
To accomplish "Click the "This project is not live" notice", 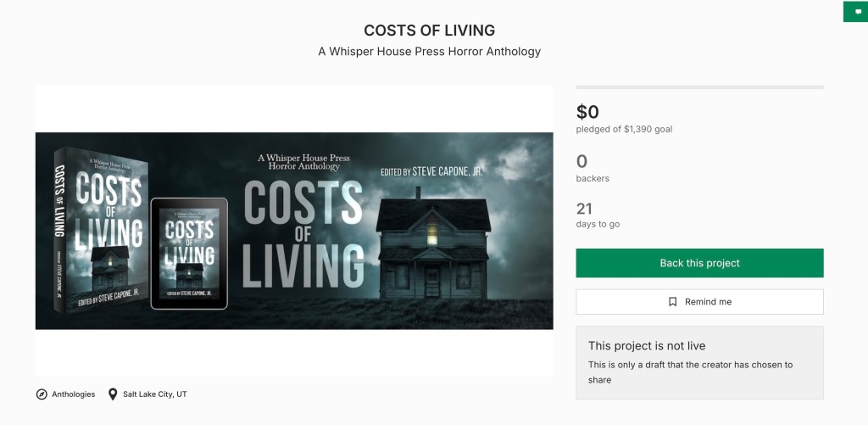I will pyautogui.click(x=647, y=346).
